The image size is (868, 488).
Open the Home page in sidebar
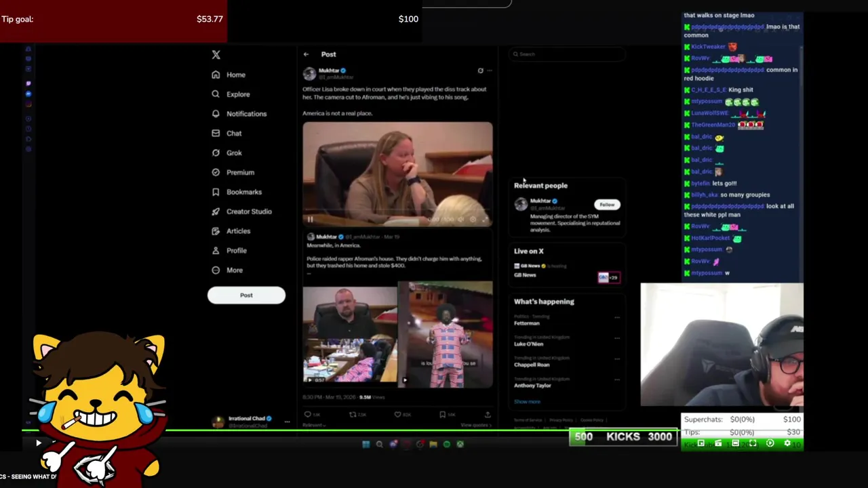[229, 75]
